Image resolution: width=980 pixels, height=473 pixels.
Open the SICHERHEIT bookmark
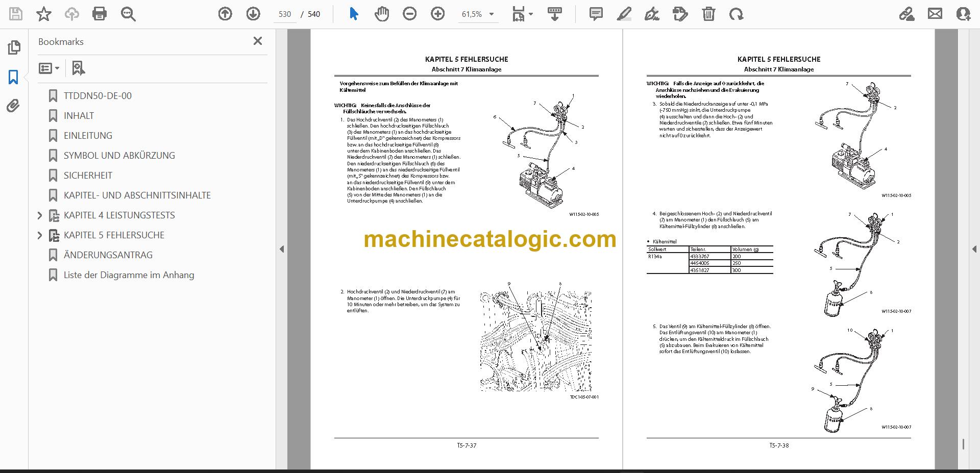[88, 176]
